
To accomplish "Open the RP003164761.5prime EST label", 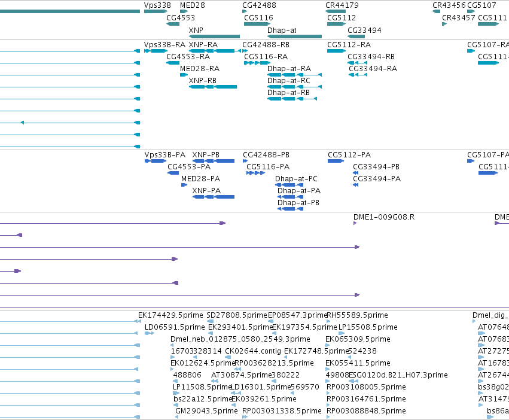I will coord(366,399).
